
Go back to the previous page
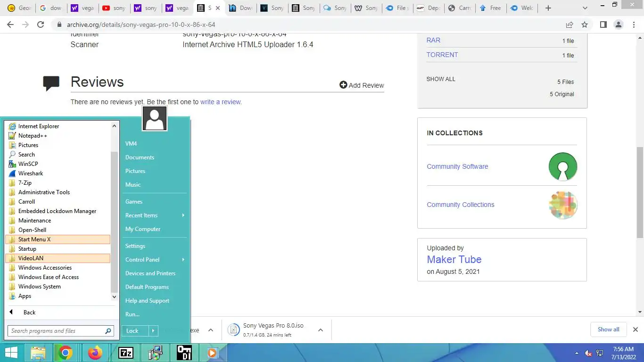pyautogui.click(x=10, y=25)
